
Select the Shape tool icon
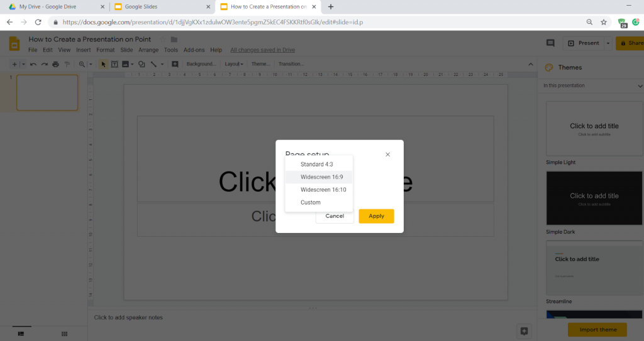point(142,64)
